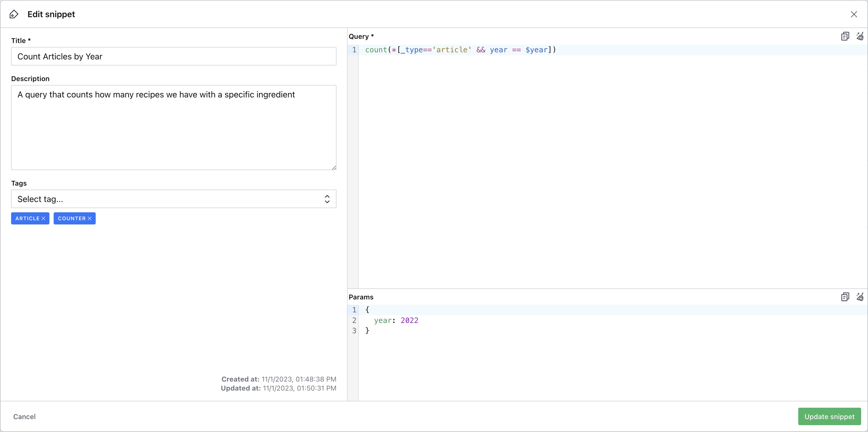Remove the COUNTER tag via its X
The height and width of the screenshot is (432, 868).
pyautogui.click(x=90, y=219)
